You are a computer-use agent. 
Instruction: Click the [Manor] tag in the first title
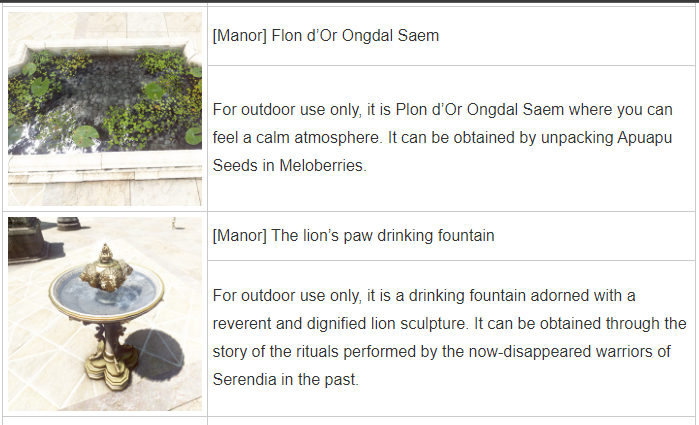click(x=239, y=36)
